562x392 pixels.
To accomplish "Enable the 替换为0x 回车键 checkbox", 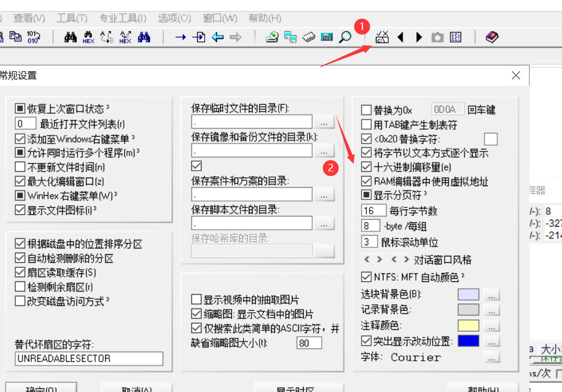I will (367, 109).
